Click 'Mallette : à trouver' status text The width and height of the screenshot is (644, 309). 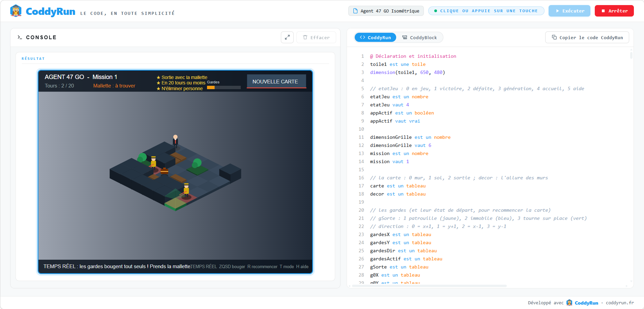[114, 86]
